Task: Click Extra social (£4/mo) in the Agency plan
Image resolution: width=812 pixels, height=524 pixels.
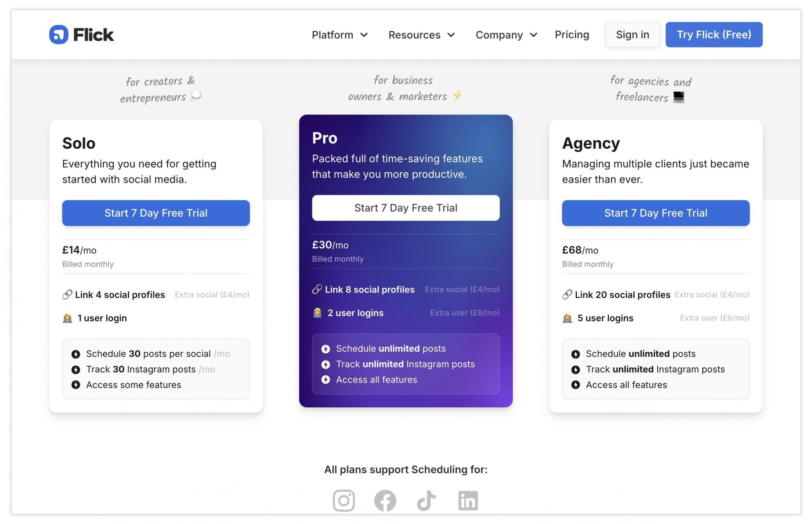Action: point(712,295)
